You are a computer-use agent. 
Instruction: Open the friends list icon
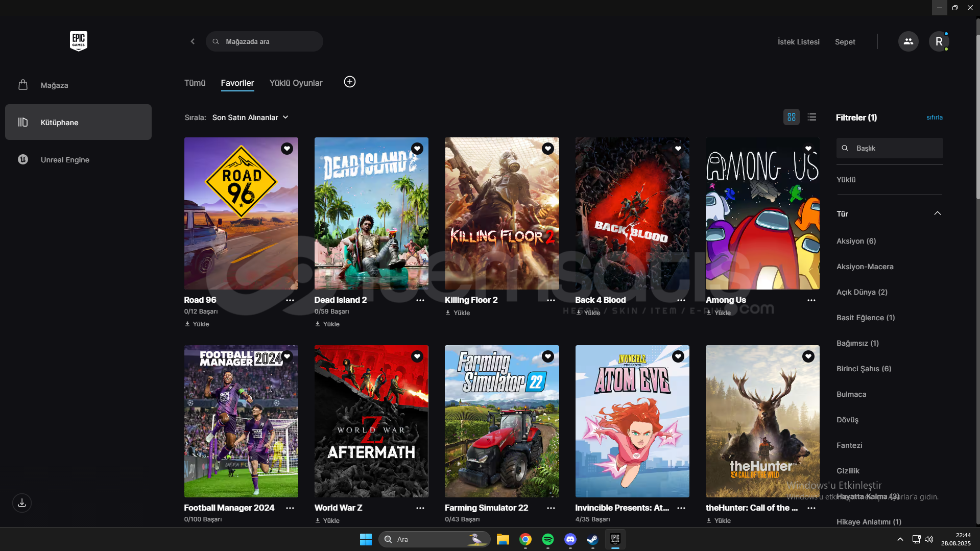(908, 41)
